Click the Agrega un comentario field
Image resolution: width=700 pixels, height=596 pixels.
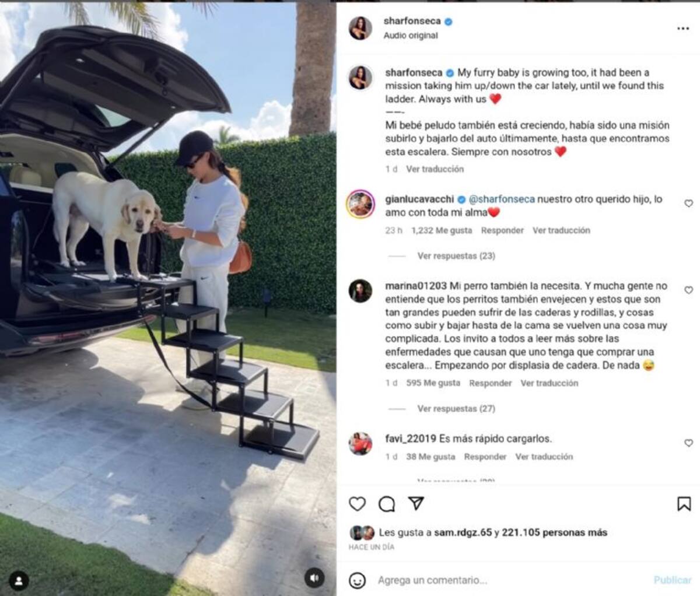point(508,580)
